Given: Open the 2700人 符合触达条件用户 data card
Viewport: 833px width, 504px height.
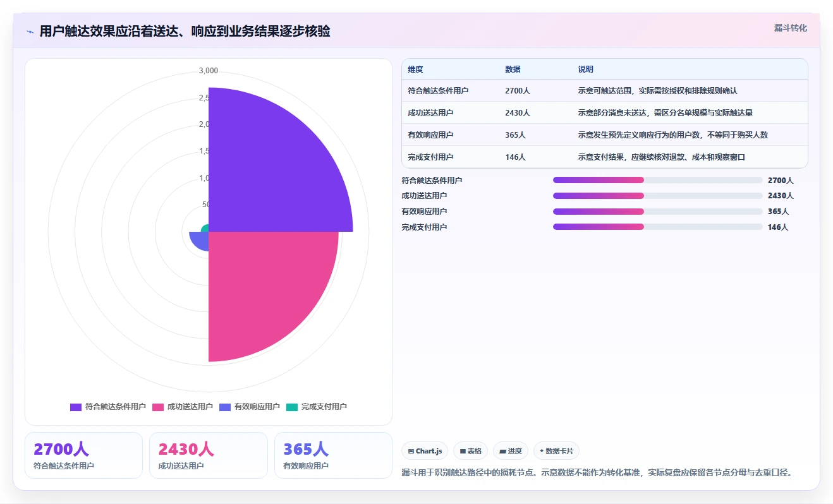Looking at the screenshot, I should pyautogui.click(x=83, y=455).
